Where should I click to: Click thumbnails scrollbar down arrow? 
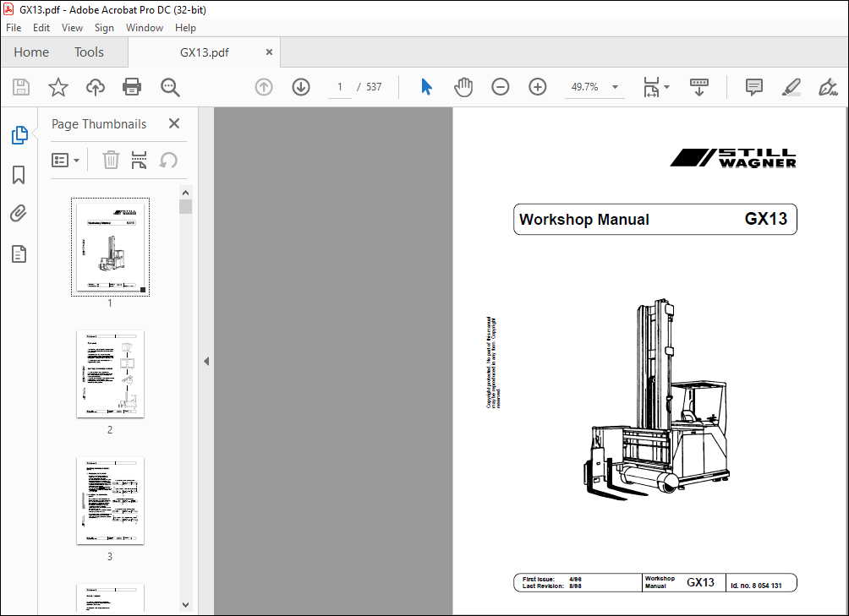point(186,605)
